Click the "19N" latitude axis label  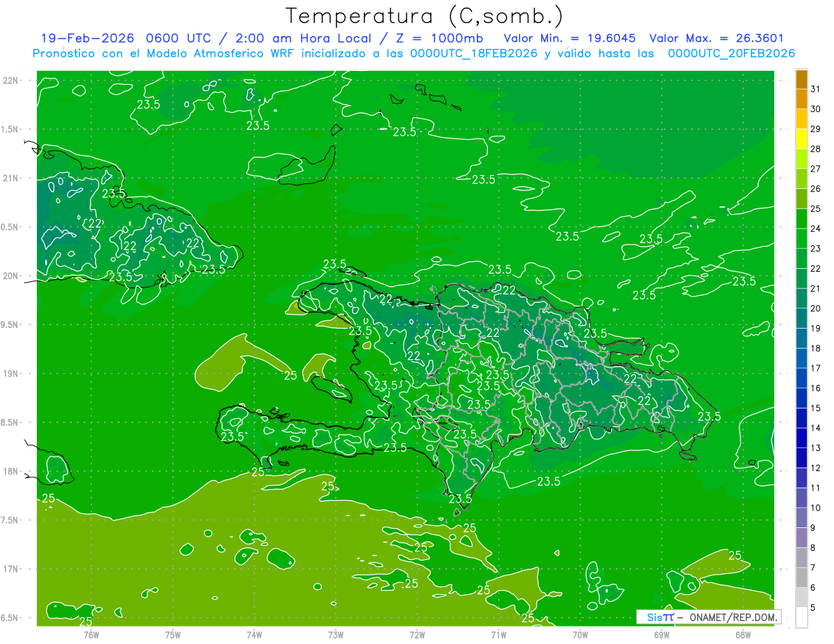click(11, 374)
